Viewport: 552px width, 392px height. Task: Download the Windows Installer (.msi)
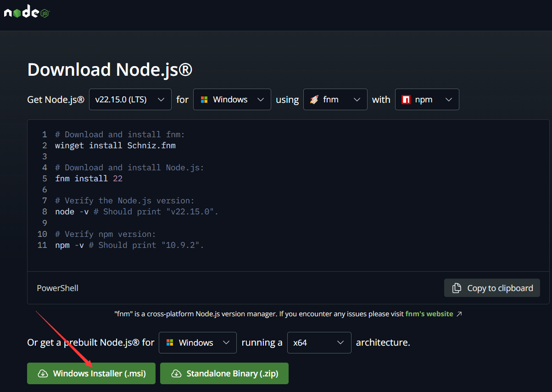coord(91,373)
